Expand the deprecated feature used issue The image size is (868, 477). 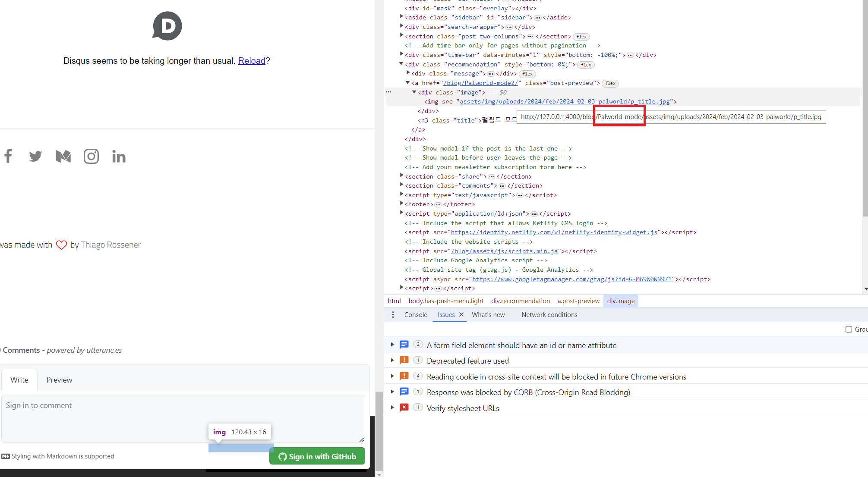click(392, 361)
